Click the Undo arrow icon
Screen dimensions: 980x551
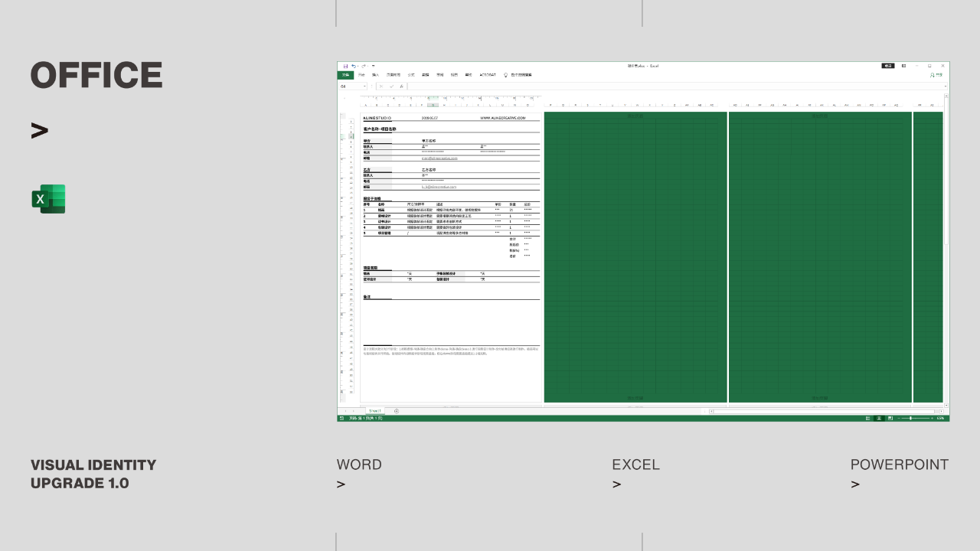[354, 66]
